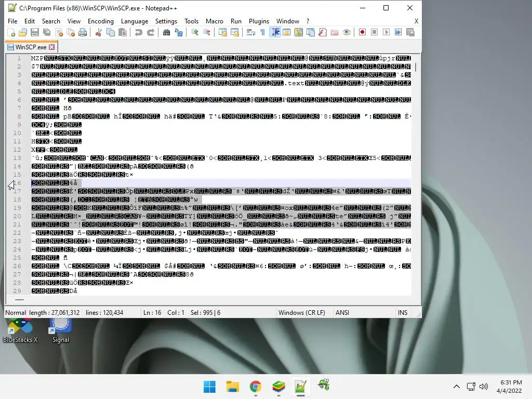Click the Save All toolbar icon

click(x=47, y=33)
